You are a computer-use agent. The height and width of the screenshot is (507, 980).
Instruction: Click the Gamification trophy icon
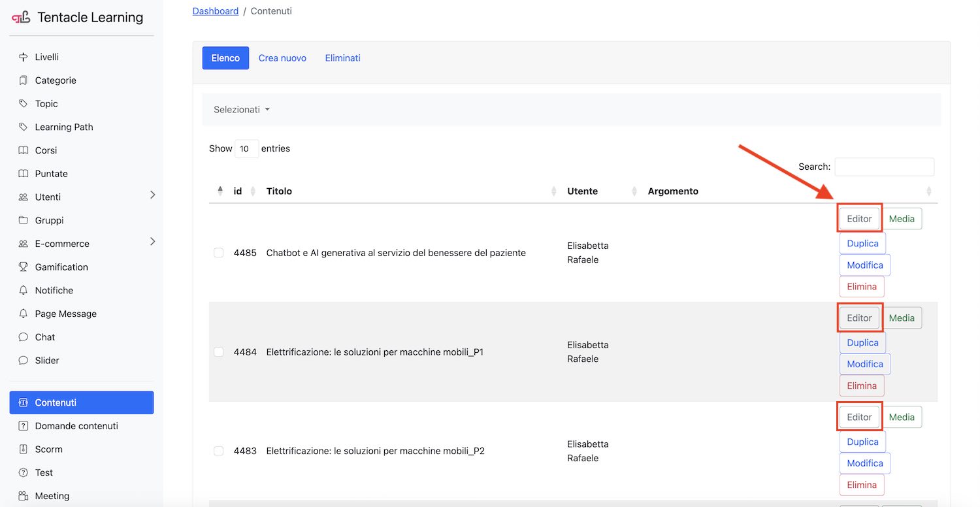pos(24,267)
